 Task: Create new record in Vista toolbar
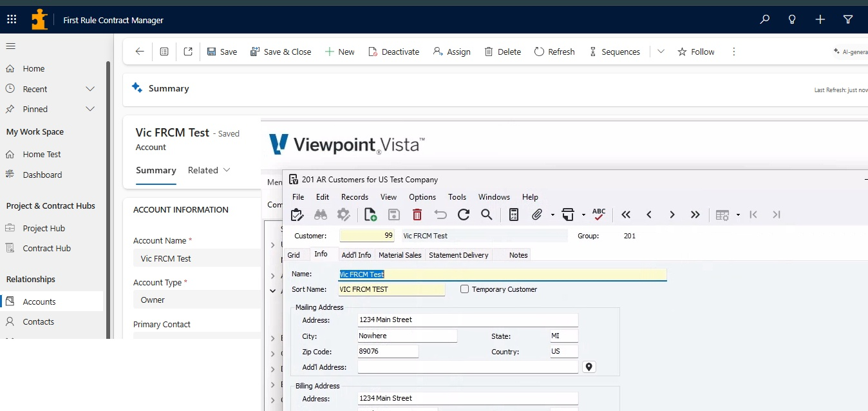370,215
